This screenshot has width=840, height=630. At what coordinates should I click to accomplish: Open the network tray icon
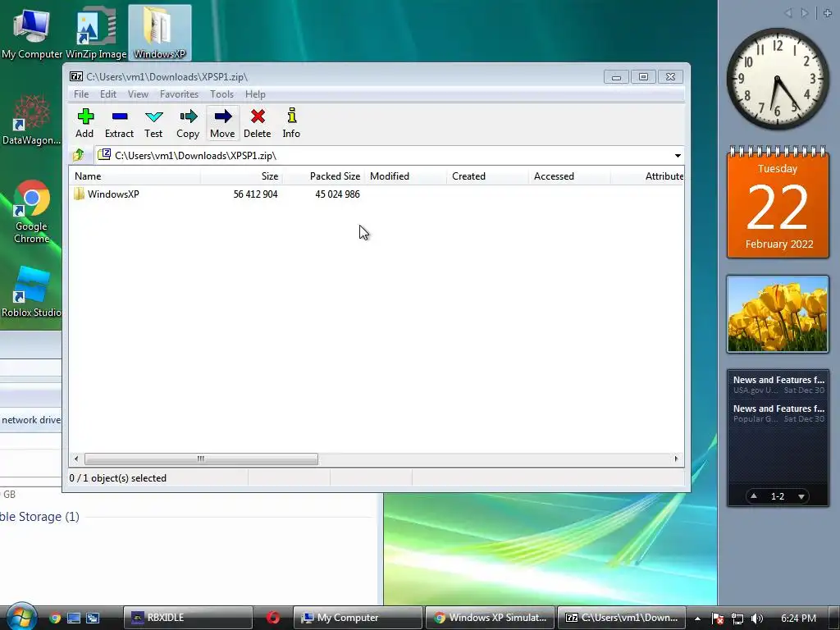tap(737, 619)
